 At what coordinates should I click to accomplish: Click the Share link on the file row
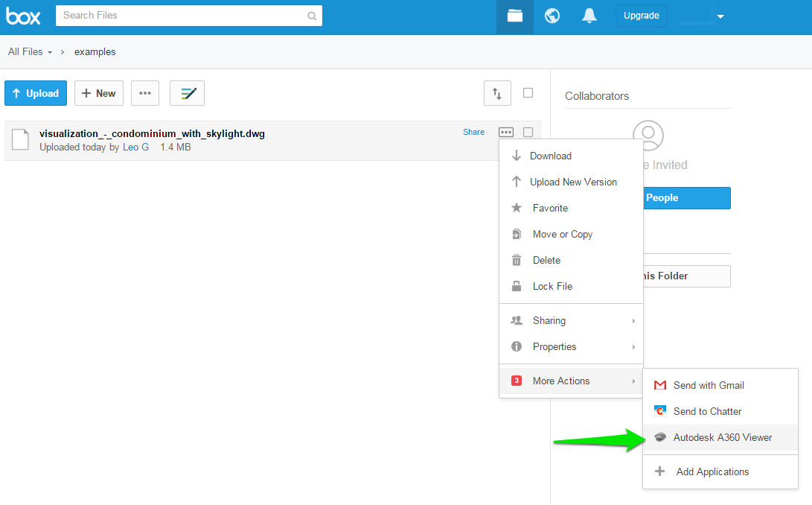pyautogui.click(x=474, y=133)
